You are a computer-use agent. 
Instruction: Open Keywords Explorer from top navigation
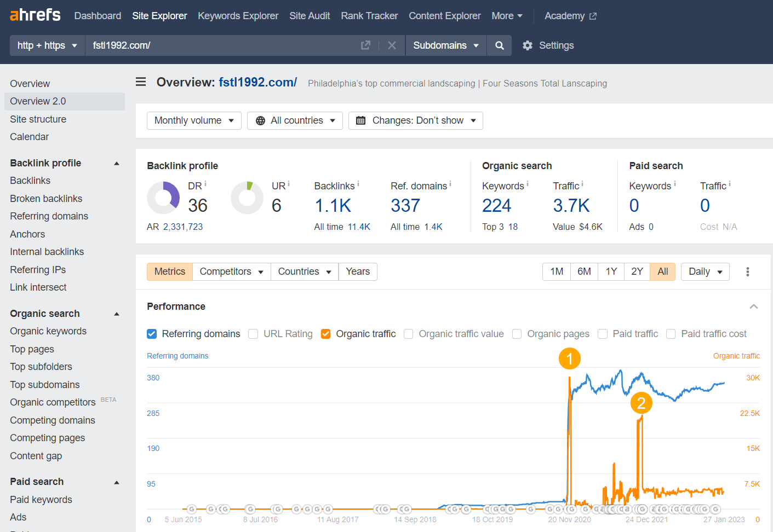coord(238,16)
